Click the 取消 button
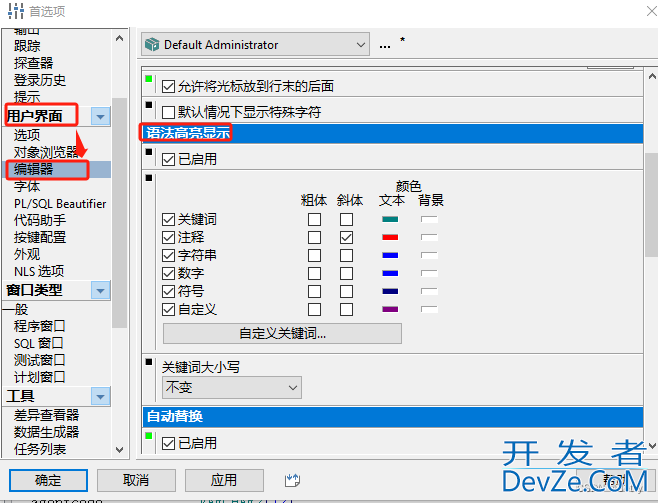 tap(136, 480)
